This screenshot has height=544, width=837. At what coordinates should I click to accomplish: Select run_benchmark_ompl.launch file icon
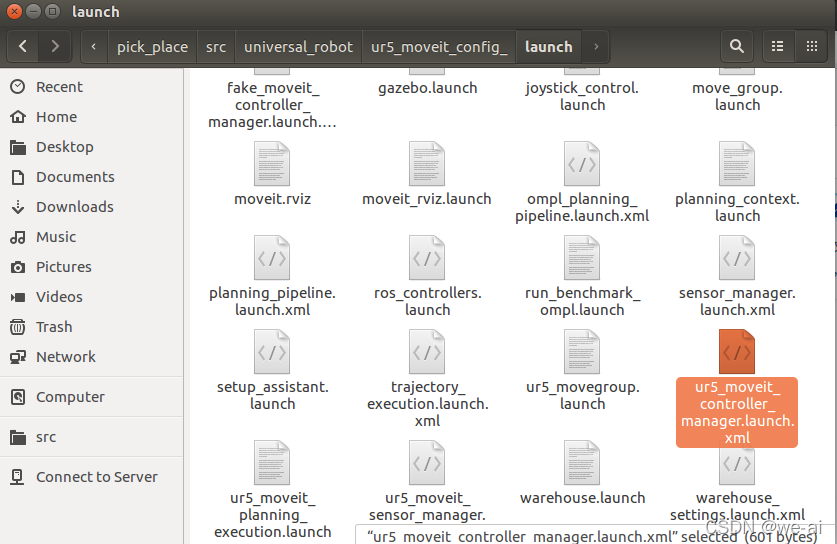click(582, 257)
